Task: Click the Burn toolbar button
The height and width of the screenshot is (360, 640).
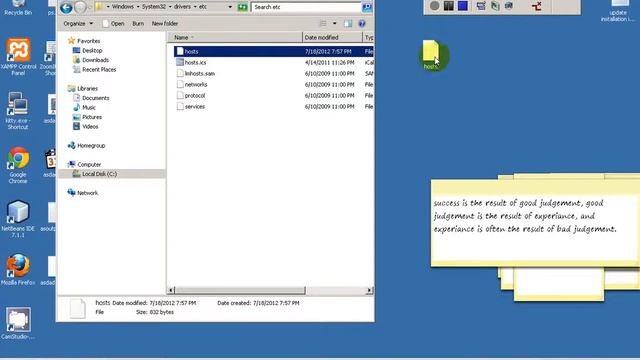Action: [138, 24]
